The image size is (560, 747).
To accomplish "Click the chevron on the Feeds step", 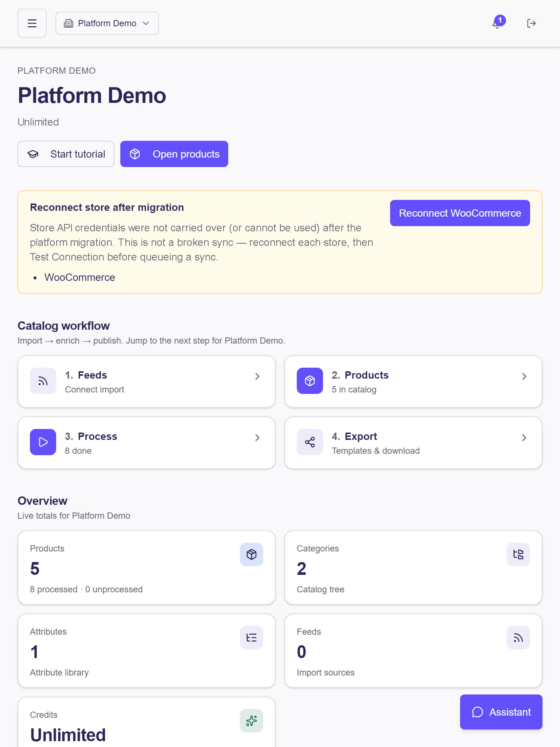I will click(257, 376).
